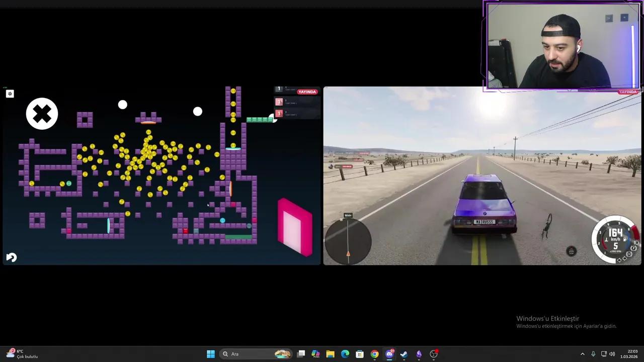Open network settings from system tray
This screenshot has height=362, width=644.
(x=604, y=354)
